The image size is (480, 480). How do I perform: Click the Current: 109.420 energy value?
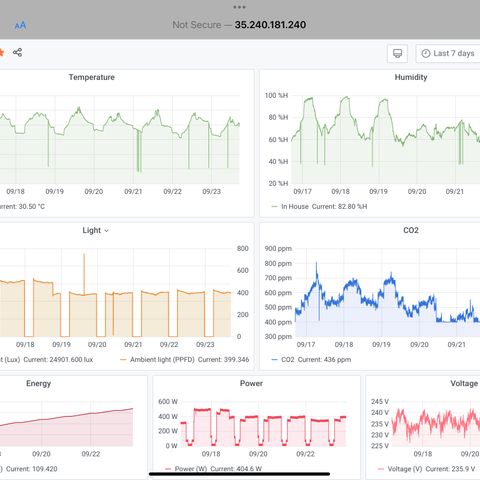[x=31, y=469]
